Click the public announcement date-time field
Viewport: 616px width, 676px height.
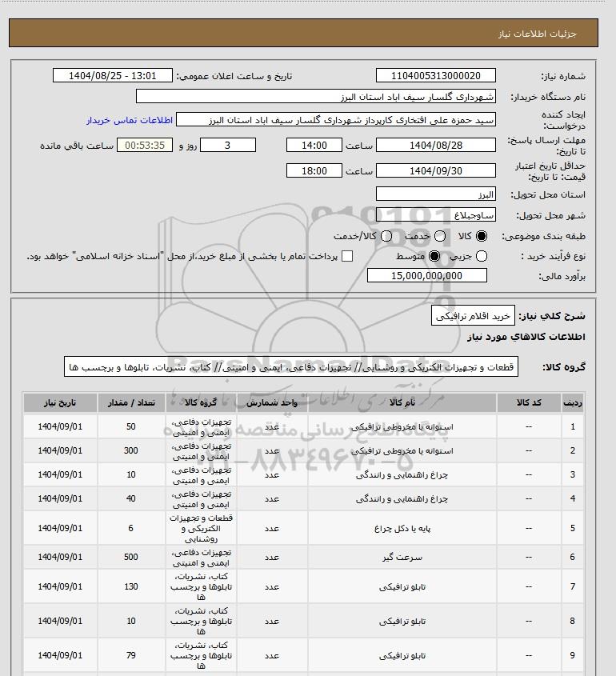112,76
